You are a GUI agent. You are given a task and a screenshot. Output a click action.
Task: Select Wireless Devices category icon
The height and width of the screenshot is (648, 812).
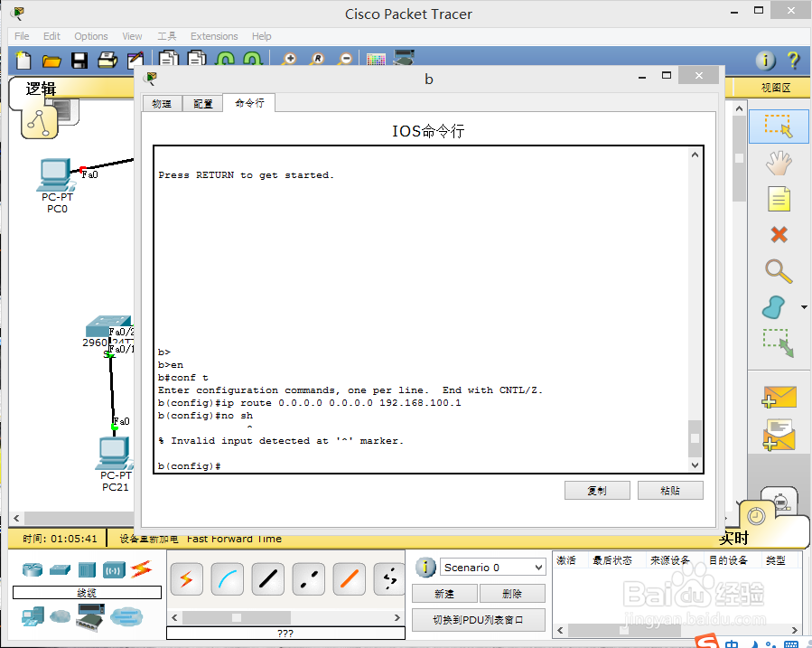coord(114,570)
